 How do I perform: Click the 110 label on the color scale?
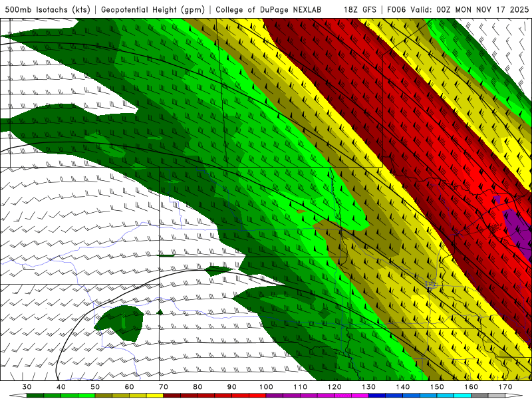(301, 387)
